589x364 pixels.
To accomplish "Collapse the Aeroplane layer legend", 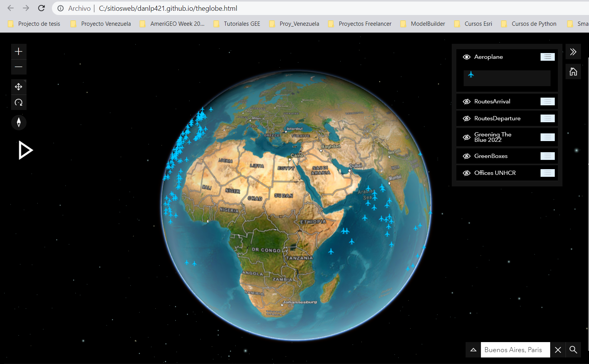I will click(x=547, y=57).
